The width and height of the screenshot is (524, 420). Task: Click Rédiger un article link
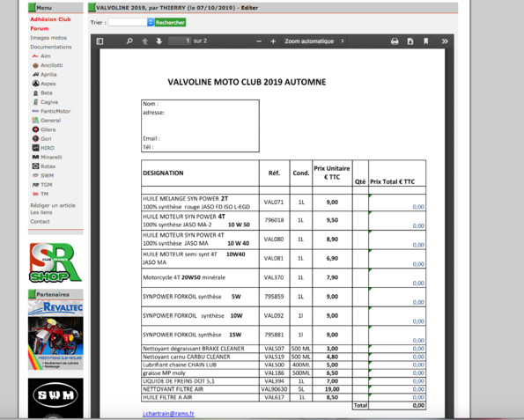(53, 205)
